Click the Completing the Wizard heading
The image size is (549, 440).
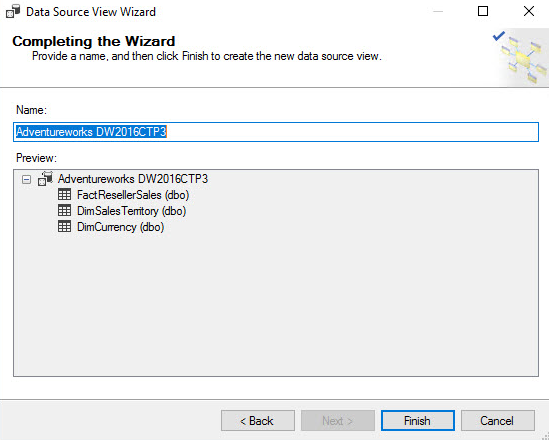[x=93, y=41]
